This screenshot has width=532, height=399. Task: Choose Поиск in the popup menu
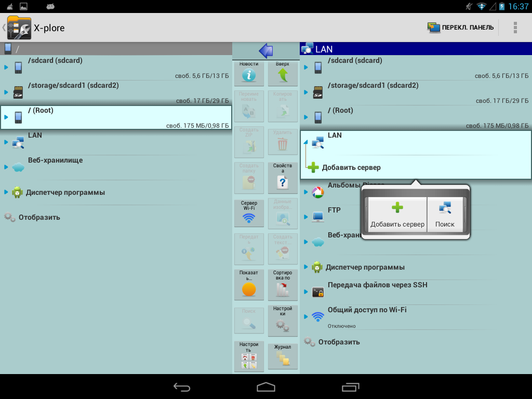(445, 215)
